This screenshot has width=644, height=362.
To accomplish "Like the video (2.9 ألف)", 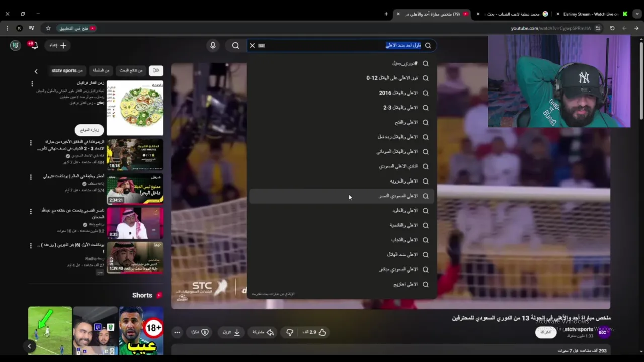I will point(314,332).
